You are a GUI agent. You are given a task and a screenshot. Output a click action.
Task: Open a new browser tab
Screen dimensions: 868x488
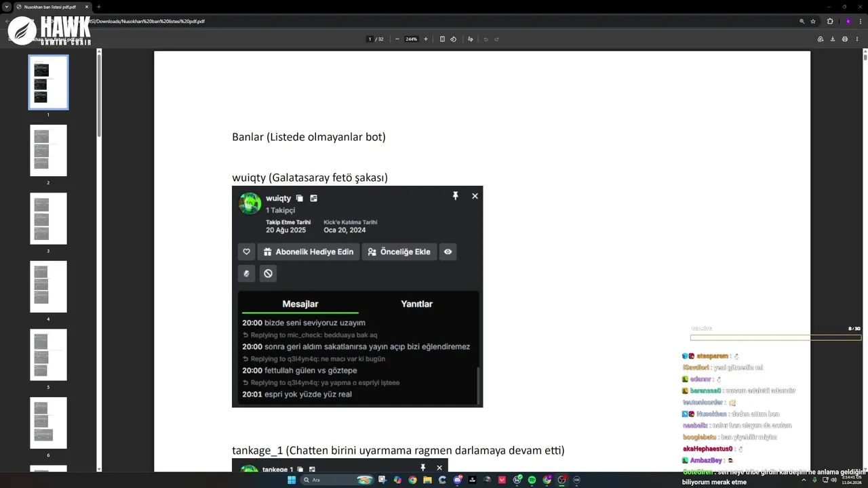[99, 7]
